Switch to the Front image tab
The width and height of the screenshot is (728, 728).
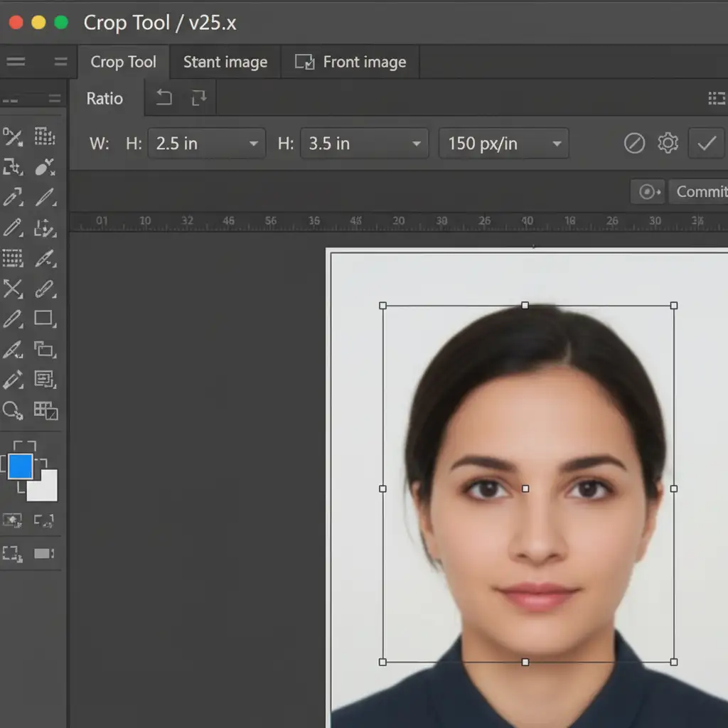pos(350,63)
